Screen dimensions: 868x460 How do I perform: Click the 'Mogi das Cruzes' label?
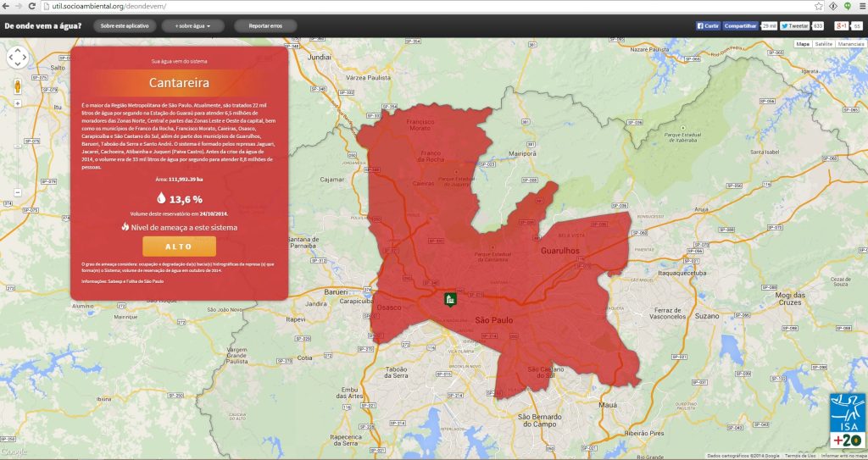pyautogui.click(x=790, y=299)
